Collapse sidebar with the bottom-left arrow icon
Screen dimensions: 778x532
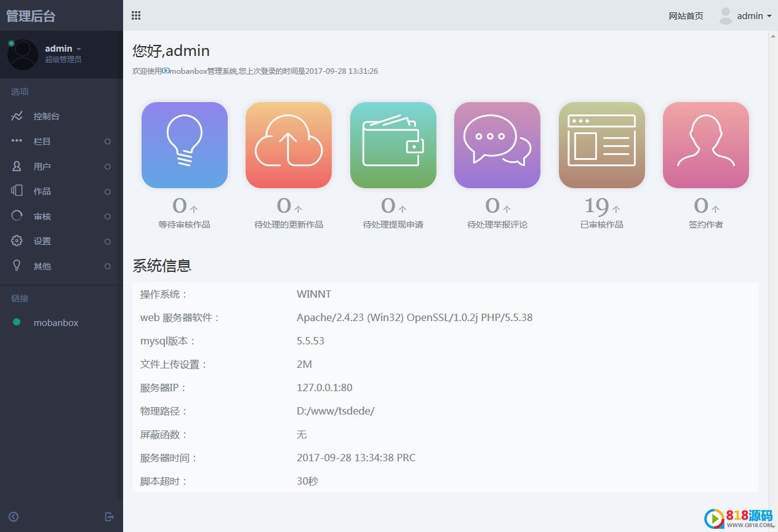(x=14, y=517)
